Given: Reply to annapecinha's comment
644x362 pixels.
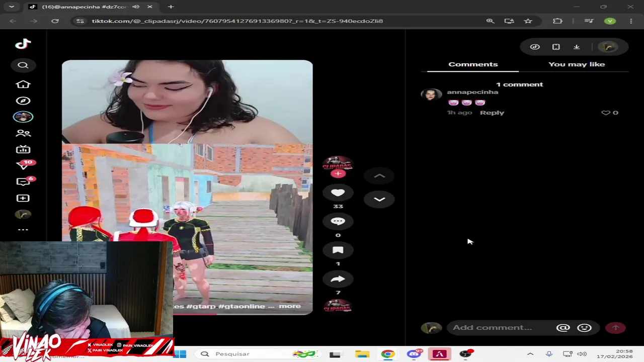Looking at the screenshot, I should point(492,113).
